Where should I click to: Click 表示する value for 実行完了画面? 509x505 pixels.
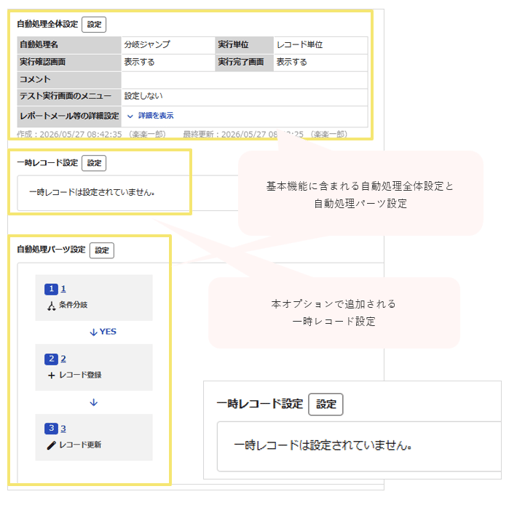coord(292,62)
